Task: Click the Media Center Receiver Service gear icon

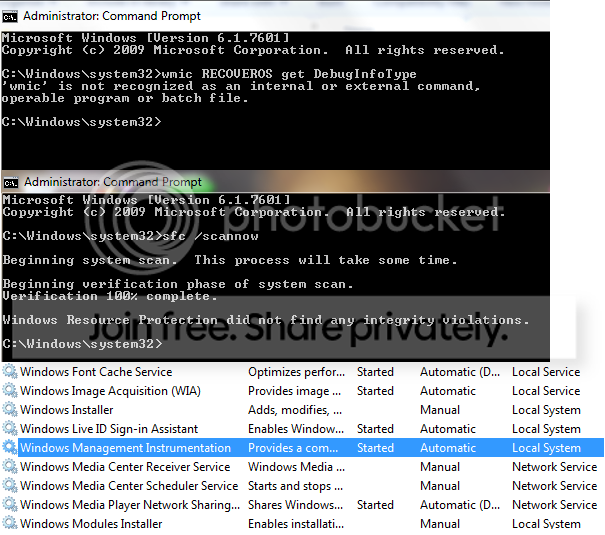Action: (10, 467)
